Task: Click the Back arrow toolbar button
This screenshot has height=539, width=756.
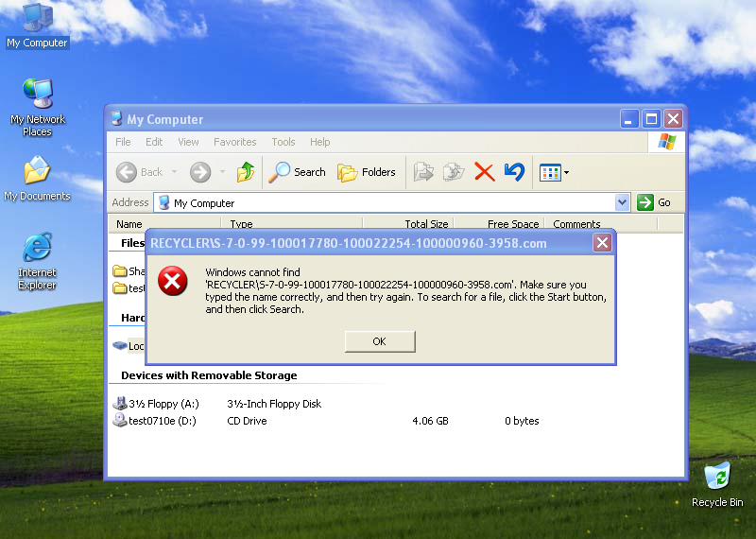Action: [139, 172]
